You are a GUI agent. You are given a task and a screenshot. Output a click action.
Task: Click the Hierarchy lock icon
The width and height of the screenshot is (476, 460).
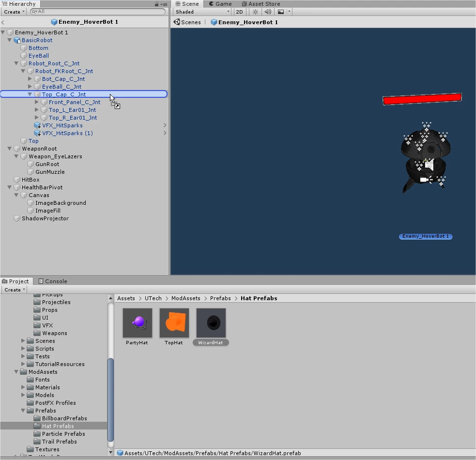coord(156,4)
